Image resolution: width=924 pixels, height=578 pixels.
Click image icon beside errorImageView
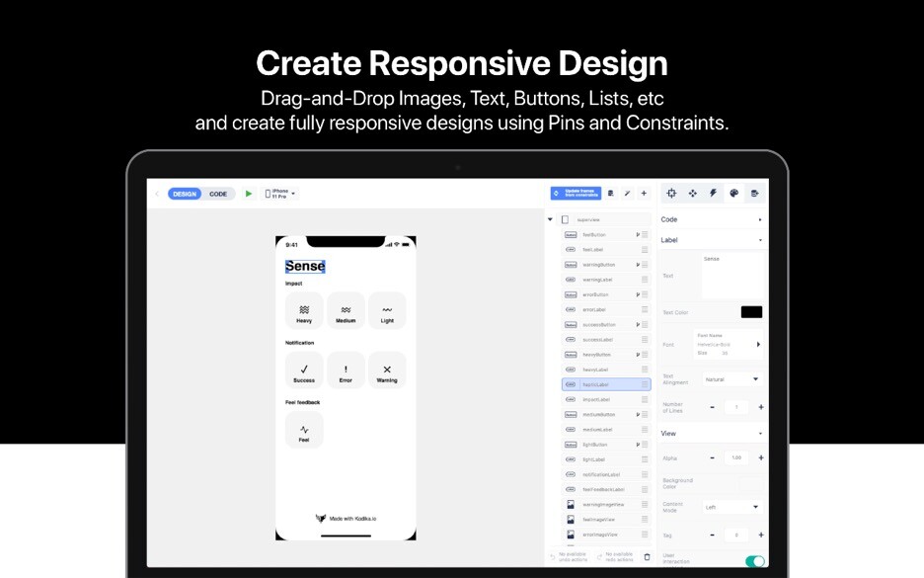[571, 535]
